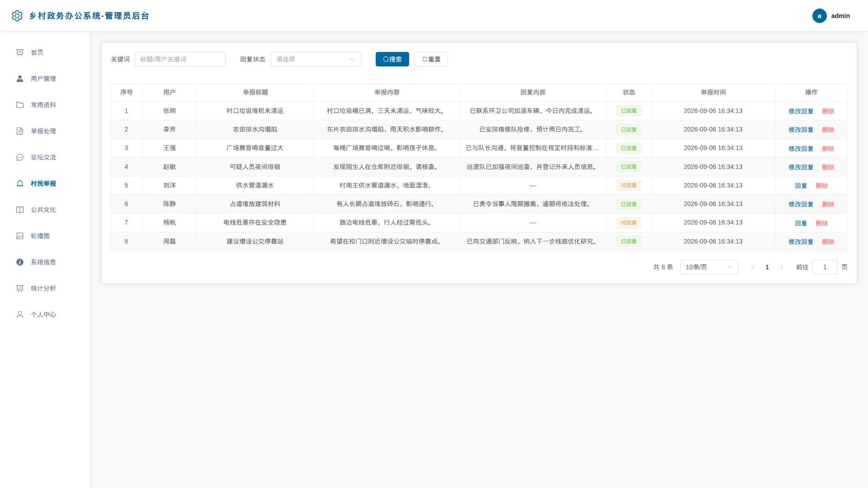Click the 系统信息 info icon
Screen dimensions: 868x488
pyautogui.click(x=20, y=262)
